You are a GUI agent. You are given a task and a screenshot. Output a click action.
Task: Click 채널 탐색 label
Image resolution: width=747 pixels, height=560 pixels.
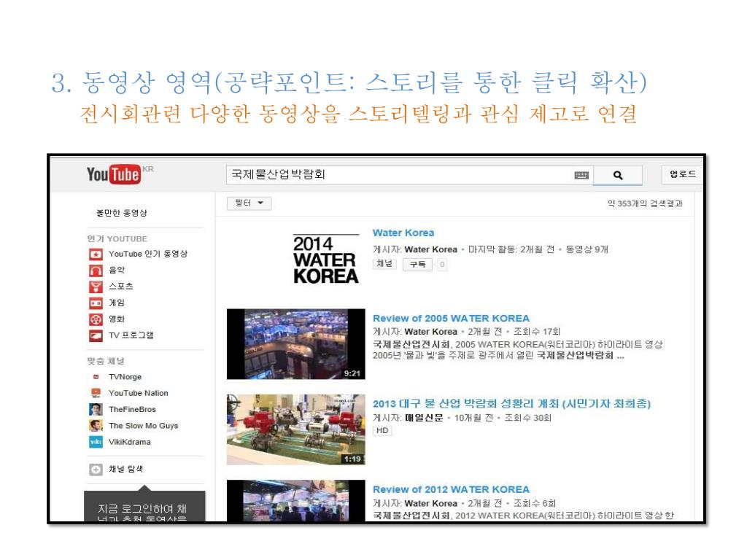[125, 469]
